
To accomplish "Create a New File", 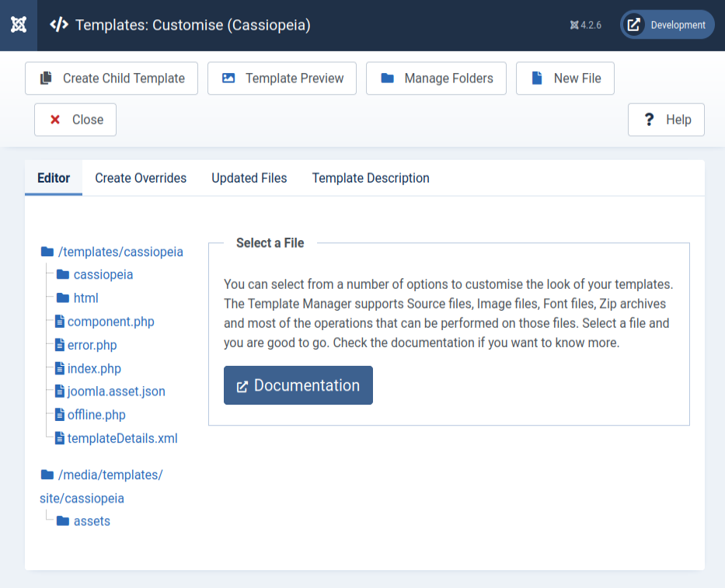I will coord(565,78).
